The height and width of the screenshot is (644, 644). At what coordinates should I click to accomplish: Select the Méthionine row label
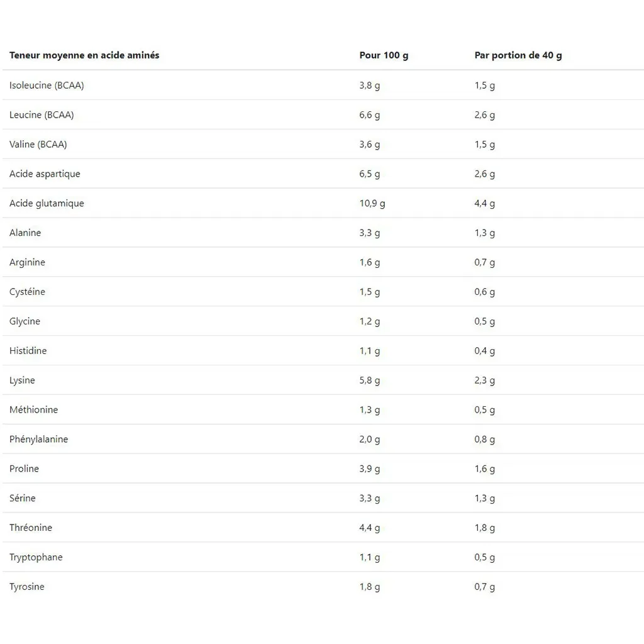33,410
